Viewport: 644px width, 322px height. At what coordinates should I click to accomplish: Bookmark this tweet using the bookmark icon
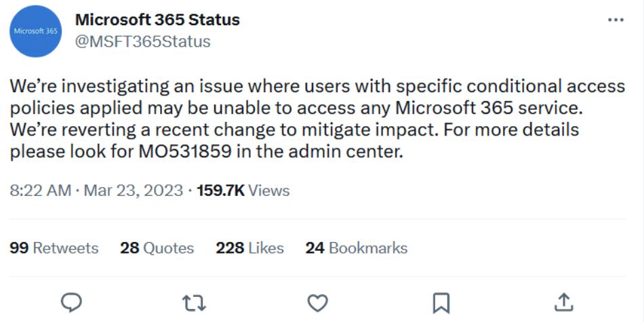tap(441, 303)
